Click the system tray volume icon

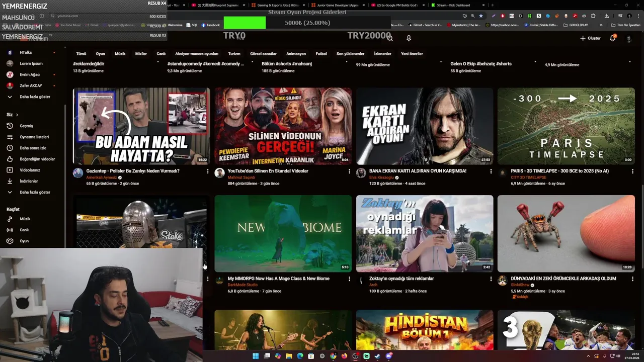point(618,356)
